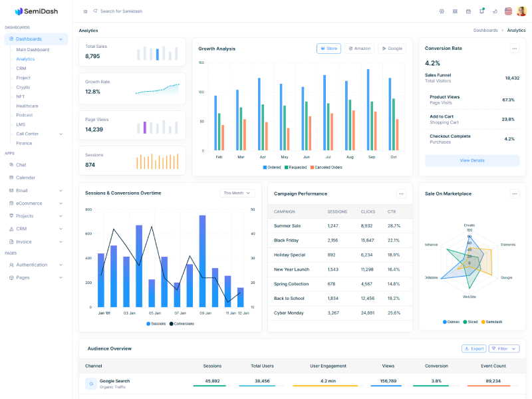The height and width of the screenshot is (399, 532).
Task: Click Sessions progress bar for Google Search
Action: point(212,386)
